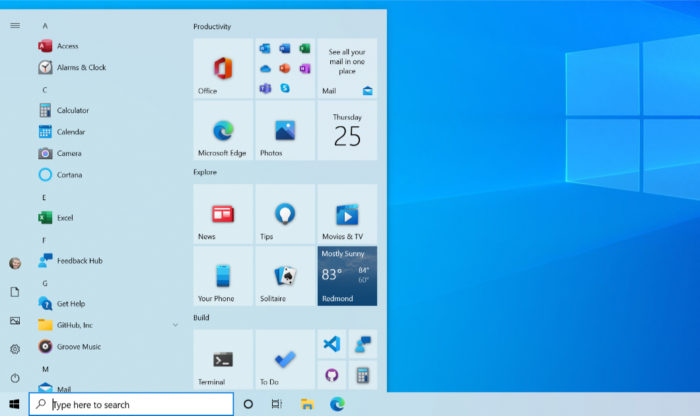
Task: Open Documents from the Start sidebar
Action: tap(15, 292)
